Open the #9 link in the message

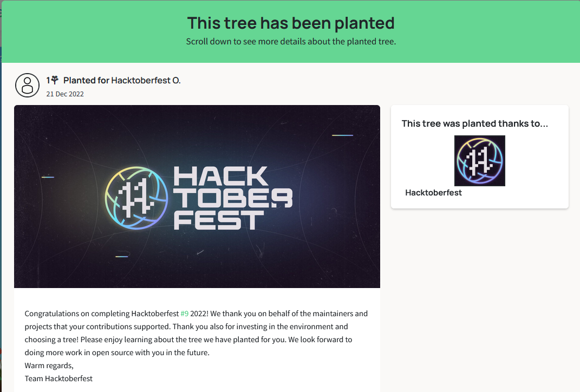185,313
